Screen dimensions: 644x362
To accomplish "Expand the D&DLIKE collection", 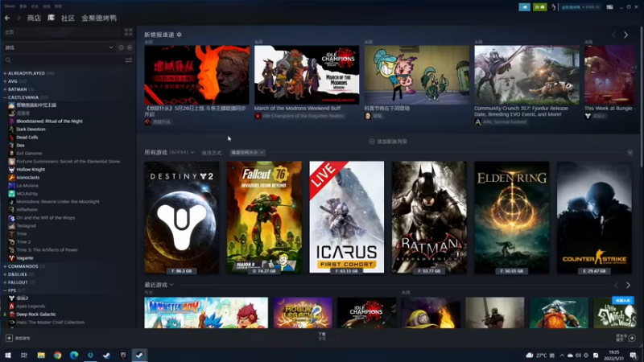I will [5, 274].
